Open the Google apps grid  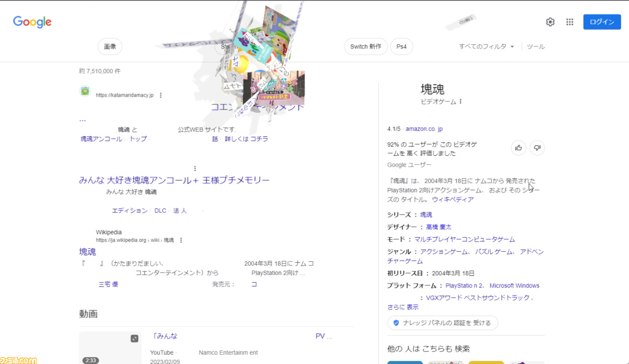tap(570, 22)
